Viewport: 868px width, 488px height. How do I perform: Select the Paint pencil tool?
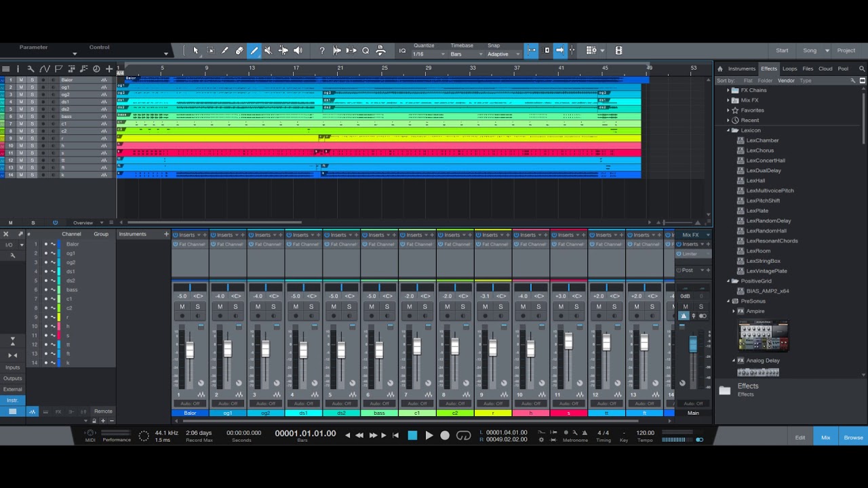[x=254, y=50]
